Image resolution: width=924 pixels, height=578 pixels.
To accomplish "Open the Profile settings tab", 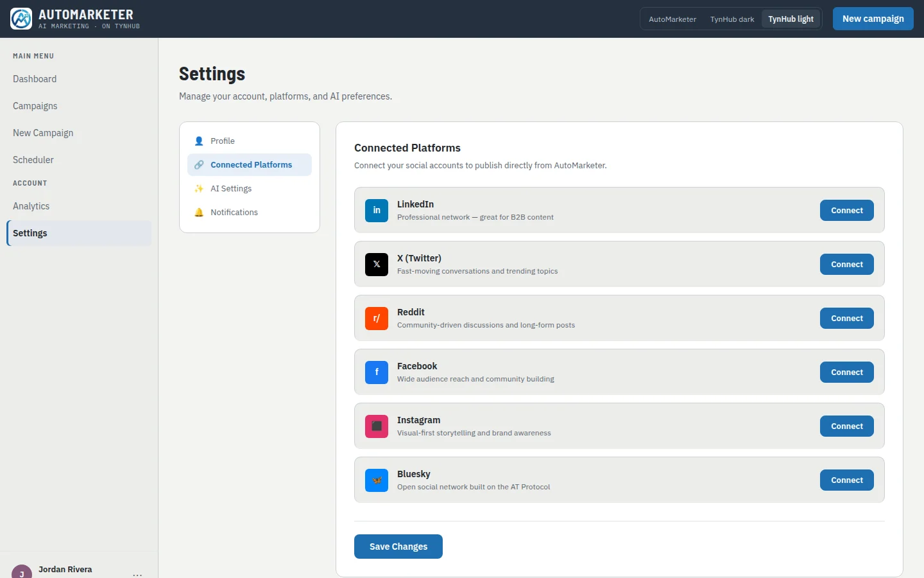I will (250, 141).
